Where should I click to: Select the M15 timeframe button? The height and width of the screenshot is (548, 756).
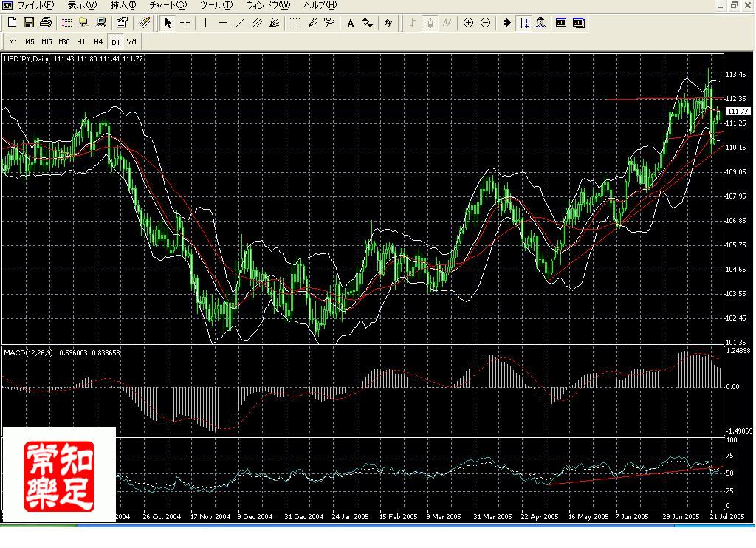tap(47, 41)
